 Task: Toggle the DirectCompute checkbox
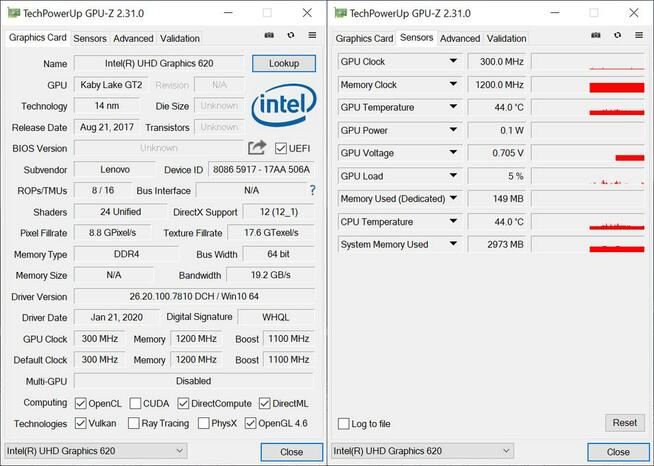pos(183,403)
